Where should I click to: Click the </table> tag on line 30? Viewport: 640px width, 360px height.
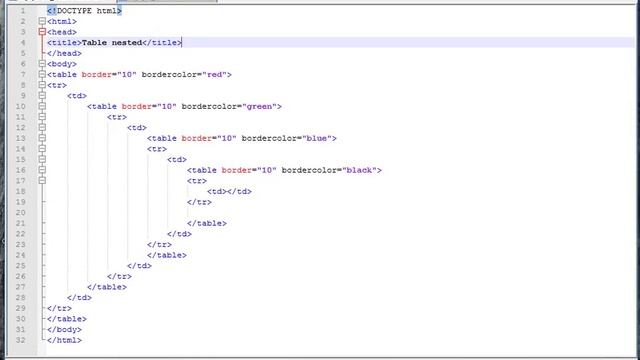(x=67, y=318)
